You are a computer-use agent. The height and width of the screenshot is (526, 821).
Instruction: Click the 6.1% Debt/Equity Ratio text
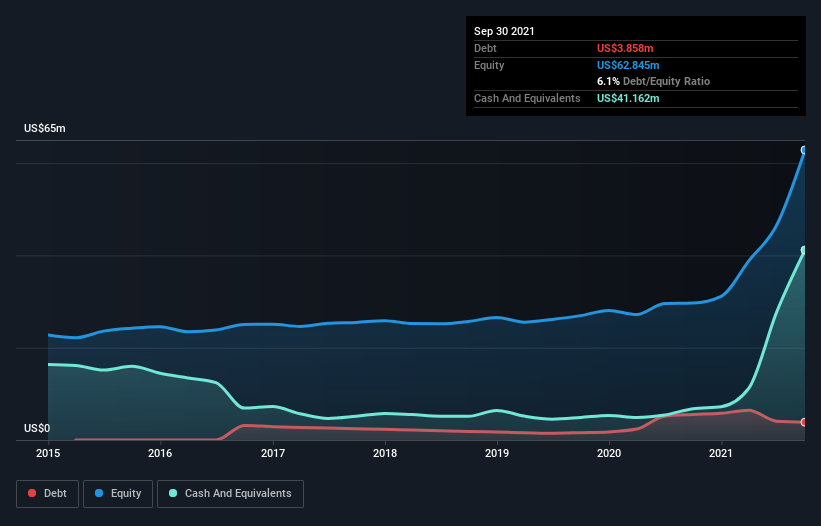pyautogui.click(x=653, y=81)
